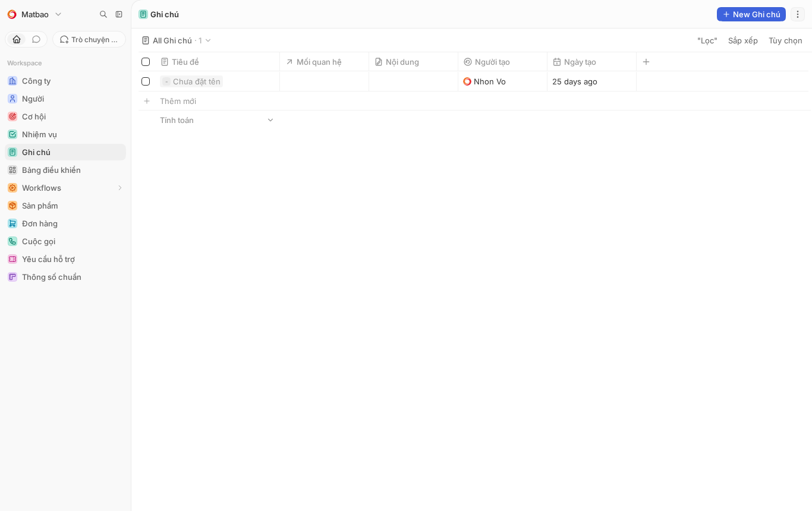Click the empty Mối quan hệ cell in row

pos(325,81)
